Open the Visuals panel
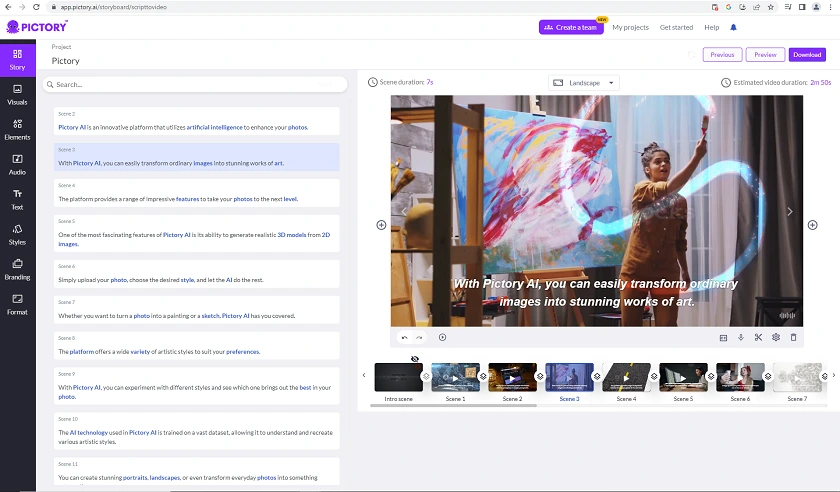Screen dimensions: 840x492 [x=18, y=94]
